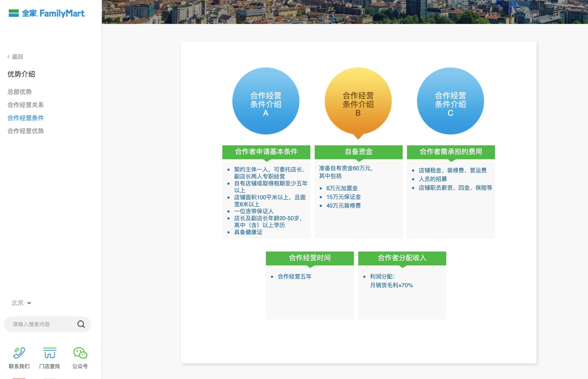The width and height of the screenshot is (588, 379).
Task: Click the highlighted 合作经营条件 link
Action: (26, 118)
